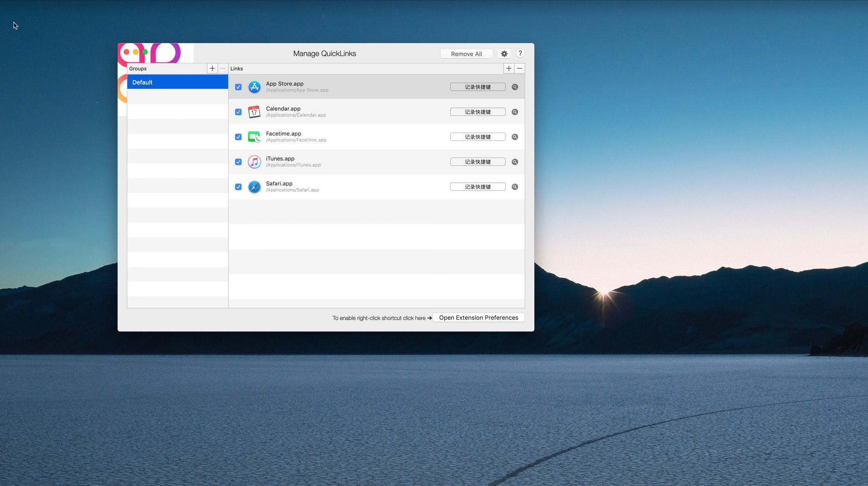The width and height of the screenshot is (868, 486).
Task: Select the Calendar.app link name
Action: pyautogui.click(x=283, y=109)
